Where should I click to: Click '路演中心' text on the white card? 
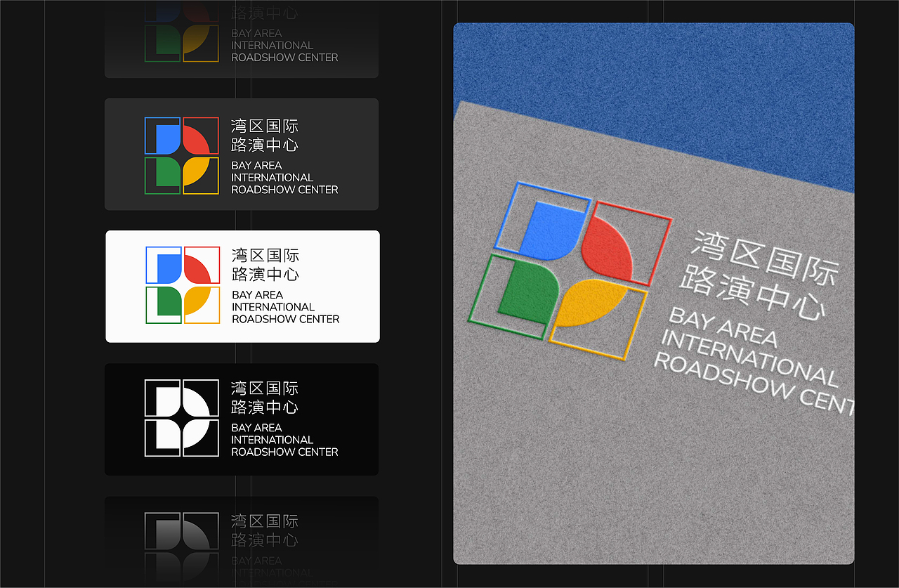(x=265, y=275)
